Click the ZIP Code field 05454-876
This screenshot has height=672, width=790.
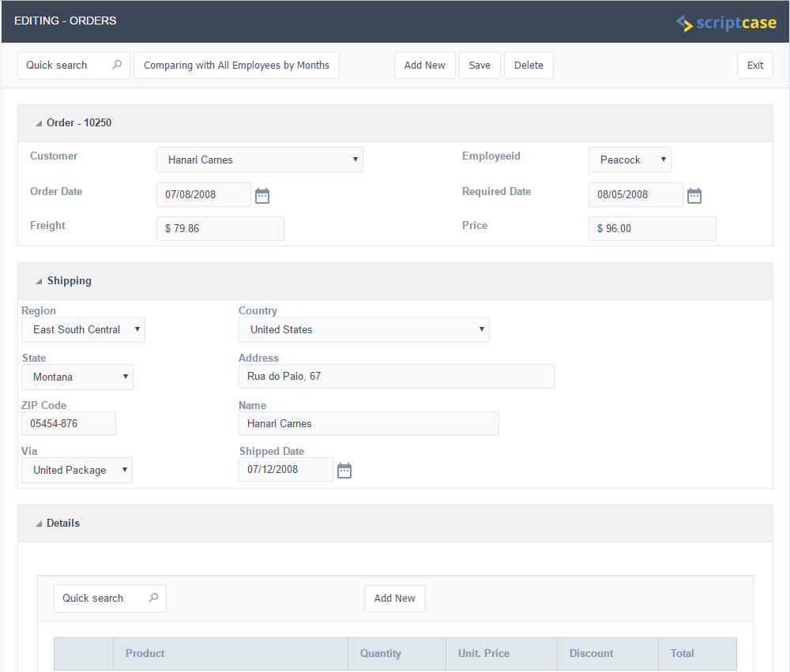tap(69, 423)
